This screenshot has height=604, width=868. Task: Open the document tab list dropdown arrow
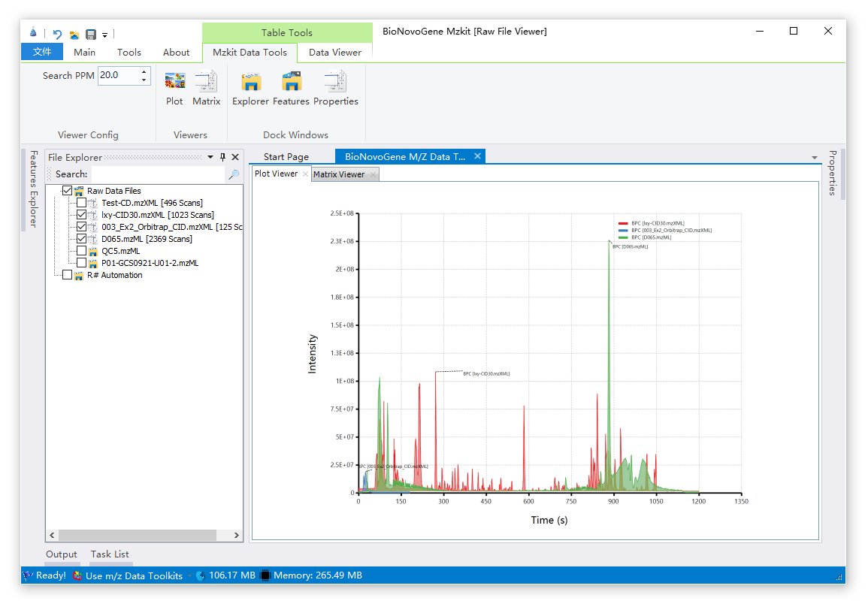point(815,157)
